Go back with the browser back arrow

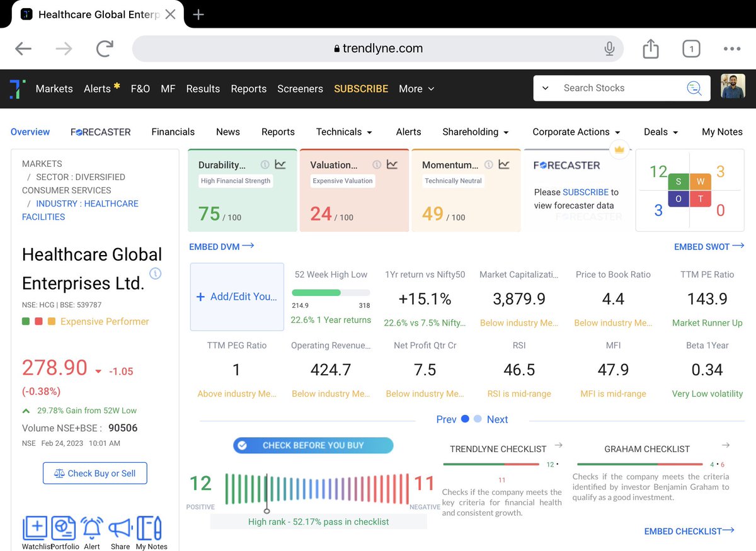[x=23, y=48]
